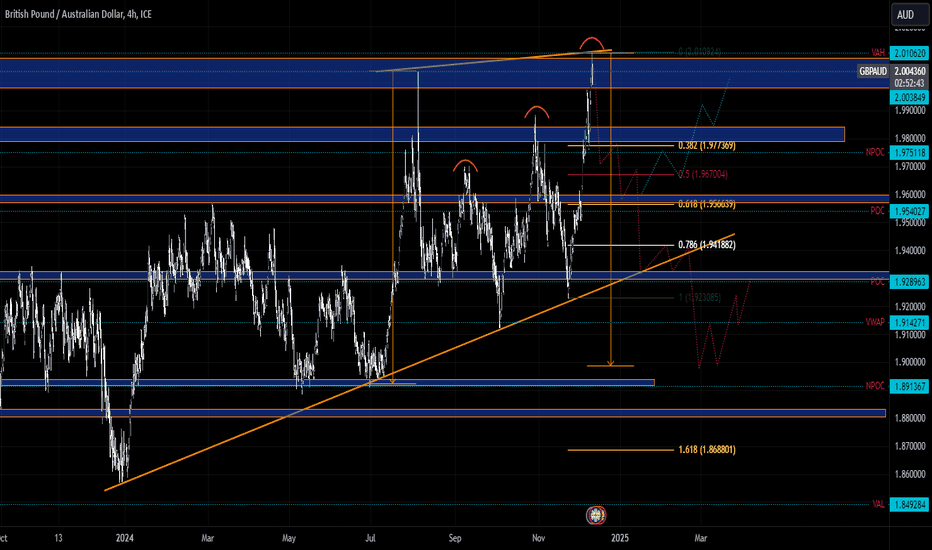Click the red arc above the highest peak
Viewport: 932px width, 550px height.
(592, 42)
